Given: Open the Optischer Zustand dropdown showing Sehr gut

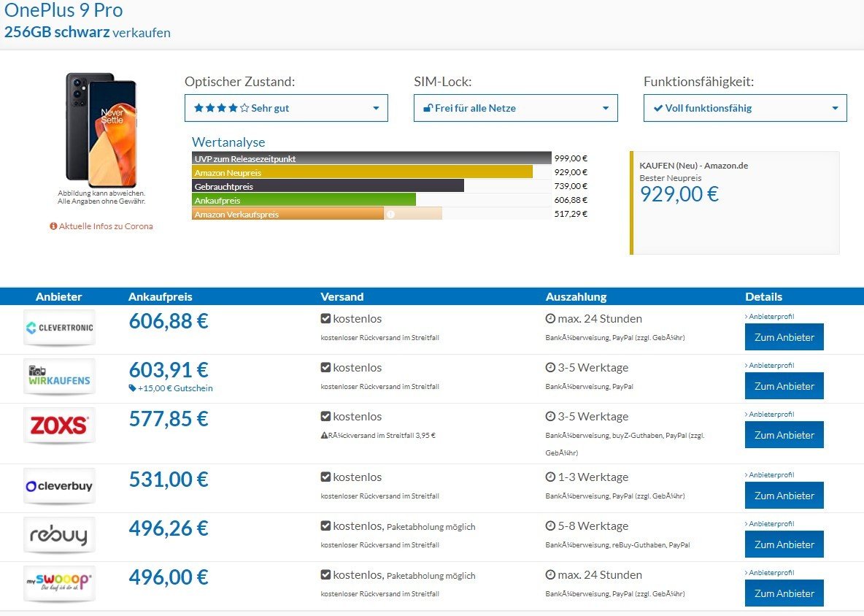Looking at the screenshot, I should [x=286, y=108].
